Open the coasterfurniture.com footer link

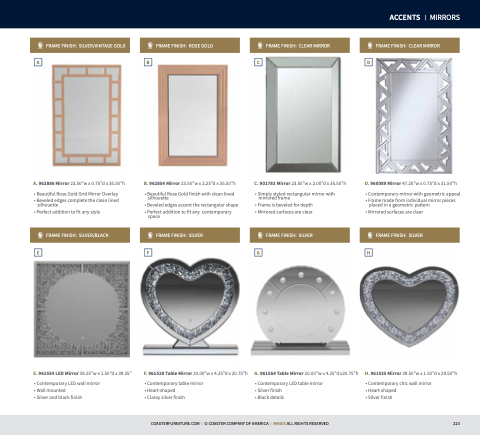coord(175,423)
